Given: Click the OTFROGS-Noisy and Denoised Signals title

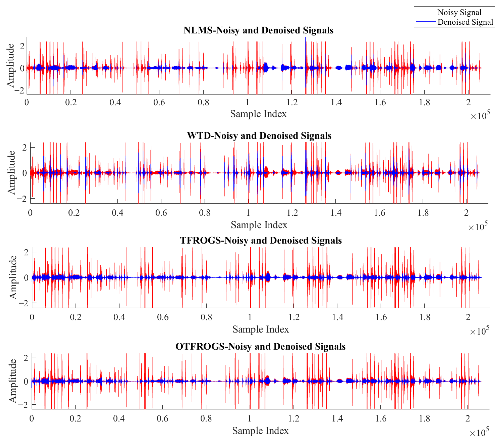Looking at the screenshot, I should [x=260, y=347].
